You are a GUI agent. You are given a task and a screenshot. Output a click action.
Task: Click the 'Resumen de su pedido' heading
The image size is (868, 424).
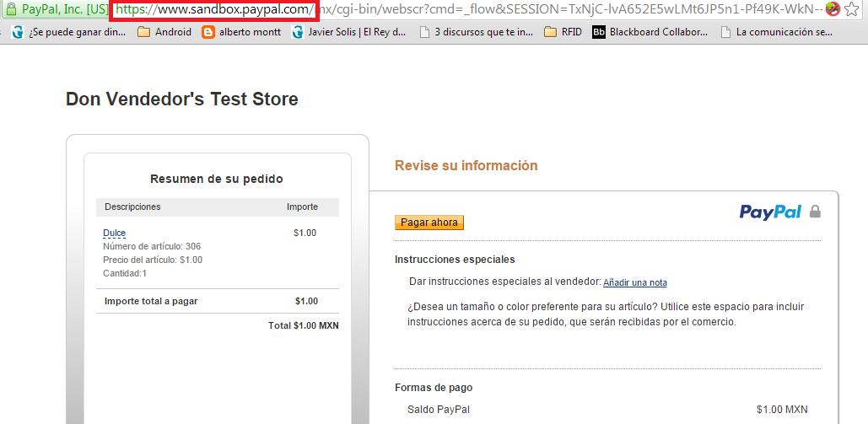pyautogui.click(x=217, y=180)
